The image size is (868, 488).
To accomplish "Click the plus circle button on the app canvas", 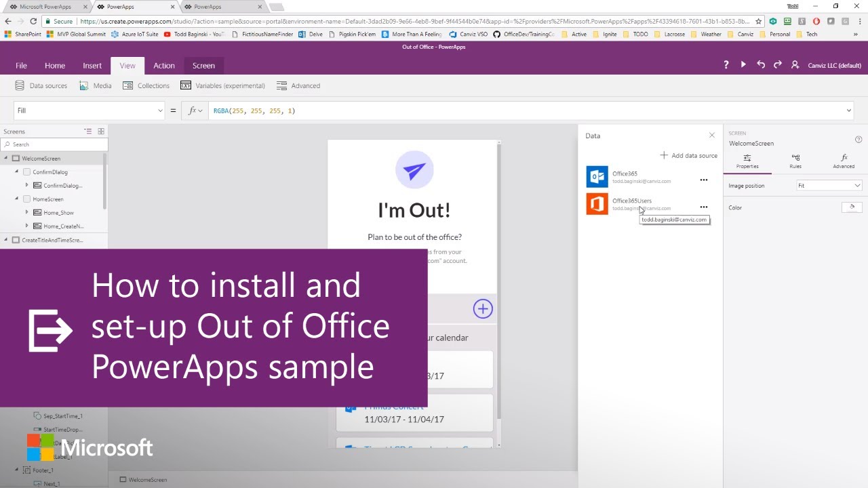I will coord(483,309).
